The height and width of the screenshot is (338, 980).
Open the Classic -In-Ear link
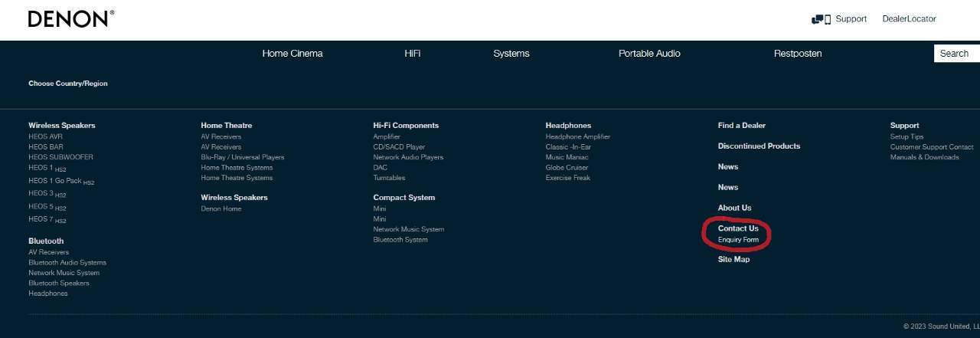tap(568, 147)
